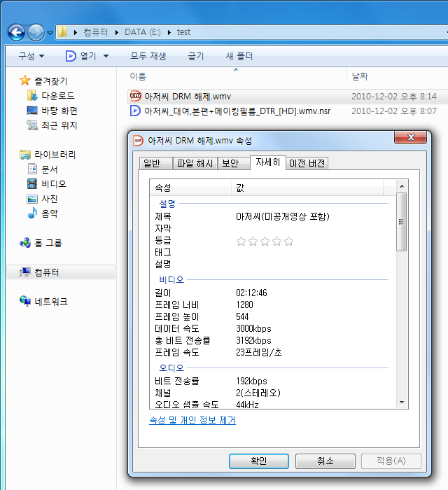Click 굽기 in the toolbar
Image resolution: width=448 pixels, height=490 pixels.
[x=195, y=56]
